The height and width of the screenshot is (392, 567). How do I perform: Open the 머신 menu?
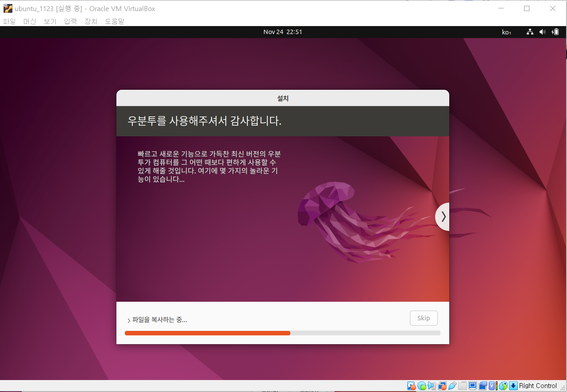point(30,21)
